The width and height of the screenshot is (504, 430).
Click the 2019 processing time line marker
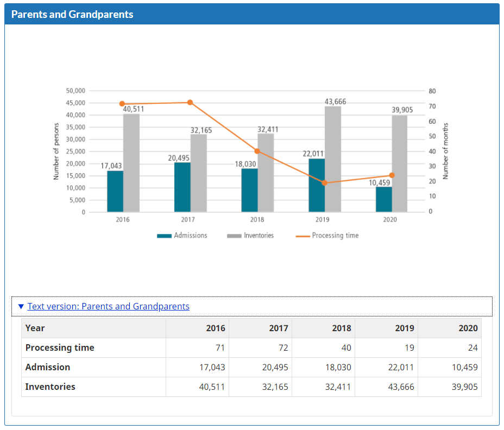325,183
